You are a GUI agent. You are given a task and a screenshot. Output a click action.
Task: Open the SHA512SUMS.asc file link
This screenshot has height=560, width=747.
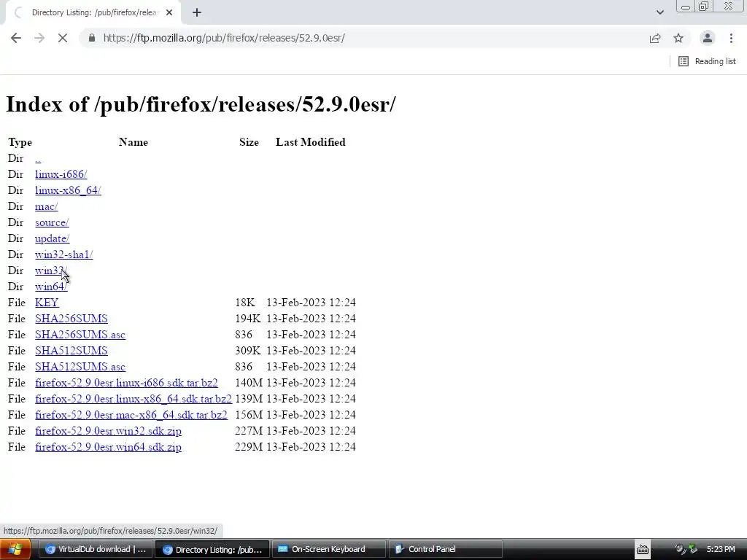pos(80,367)
